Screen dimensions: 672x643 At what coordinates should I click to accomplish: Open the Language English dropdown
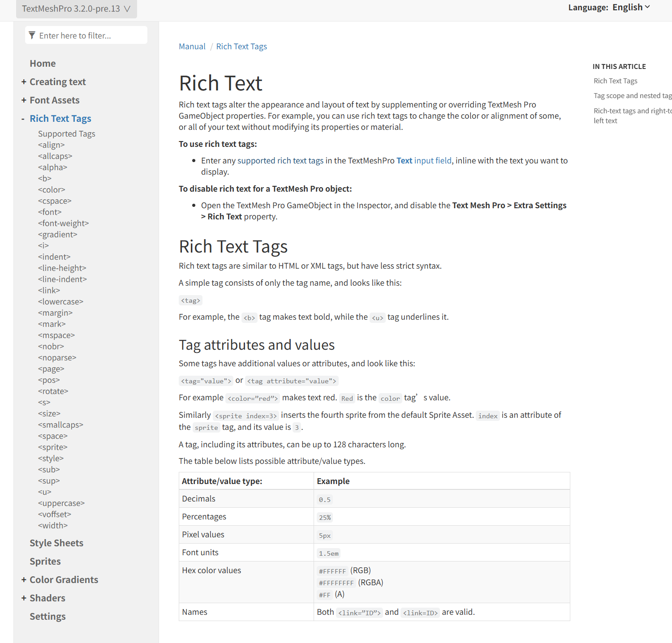(x=631, y=7)
